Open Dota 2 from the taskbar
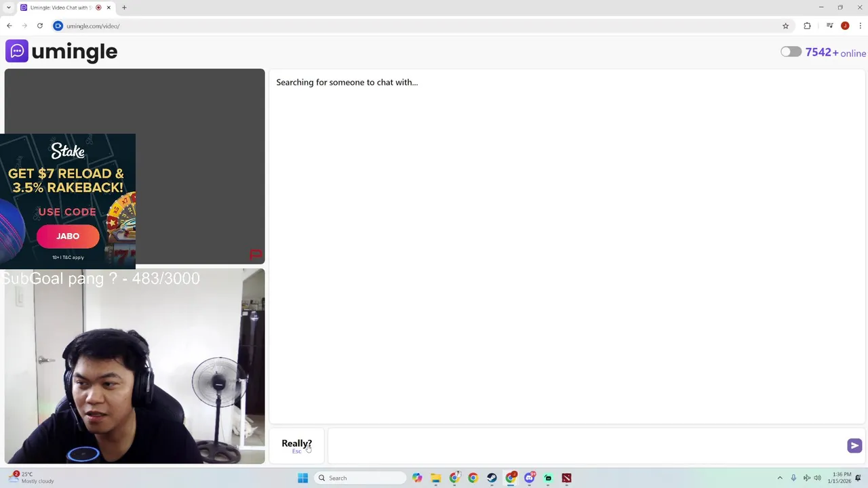The width and height of the screenshot is (868, 488). coord(566,478)
